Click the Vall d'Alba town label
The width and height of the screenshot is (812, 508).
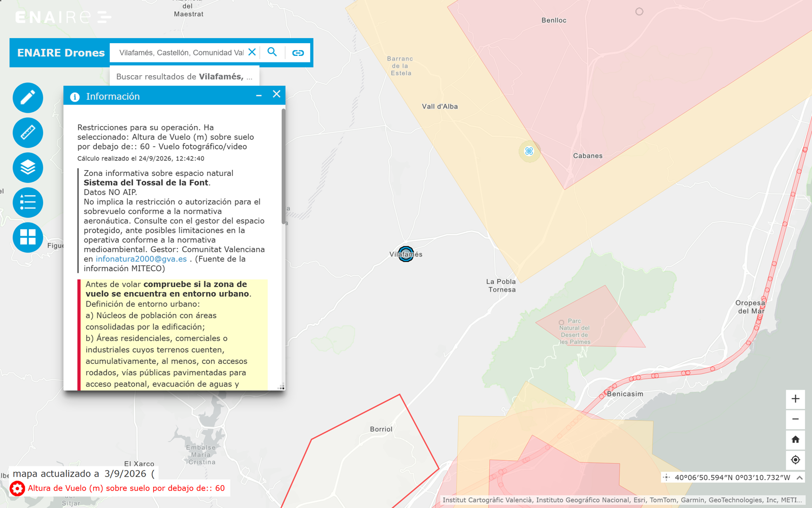click(x=440, y=107)
